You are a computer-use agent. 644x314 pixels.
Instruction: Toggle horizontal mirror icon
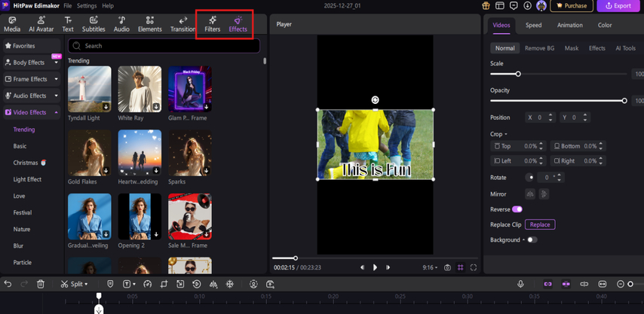pyautogui.click(x=530, y=194)
